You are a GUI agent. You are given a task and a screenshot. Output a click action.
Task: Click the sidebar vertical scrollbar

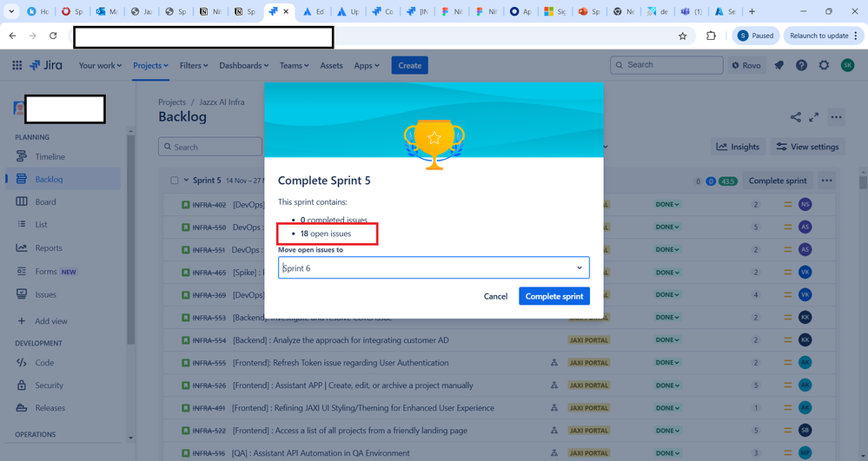[x=130, y=238]
